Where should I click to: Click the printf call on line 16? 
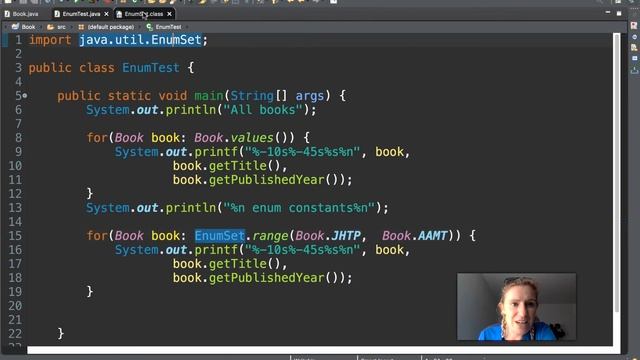(x=216, y=250)
